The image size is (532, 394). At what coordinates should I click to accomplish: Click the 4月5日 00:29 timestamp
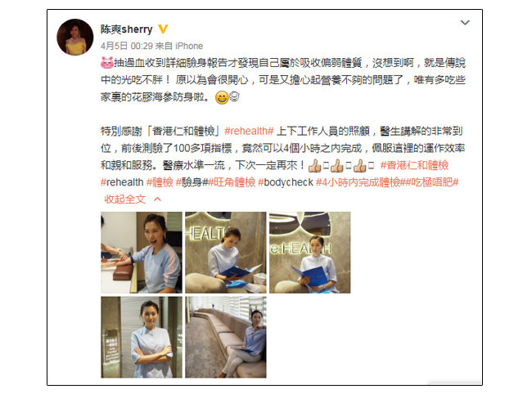(x=126, y=46)
